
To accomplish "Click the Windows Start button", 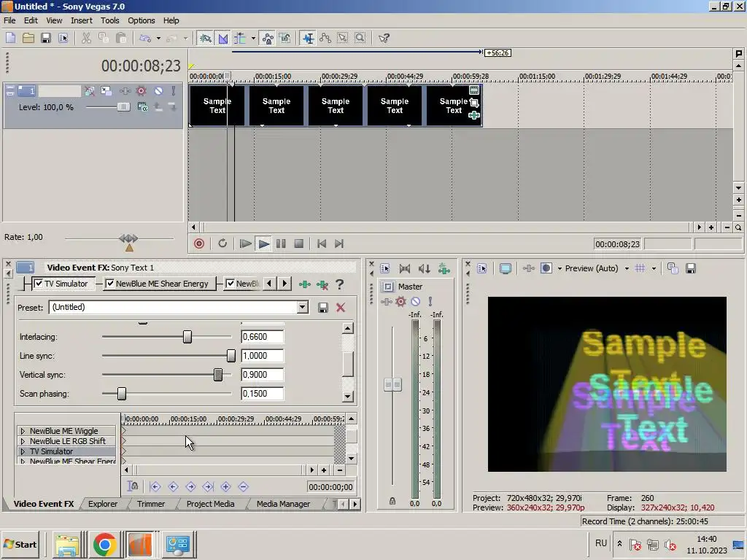I will coord(20,544).
